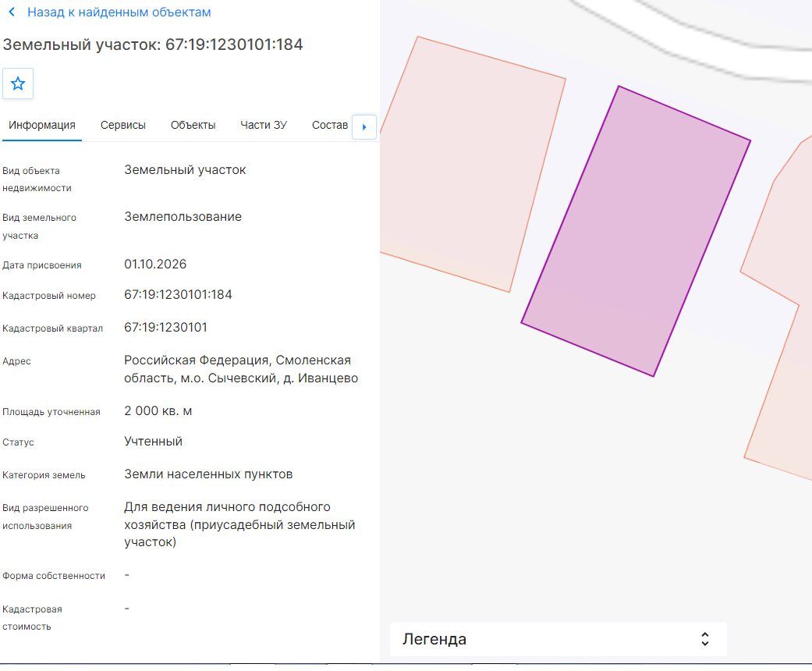
Task: Select the highlighted purple parcel on map
Action: [636, 231]
